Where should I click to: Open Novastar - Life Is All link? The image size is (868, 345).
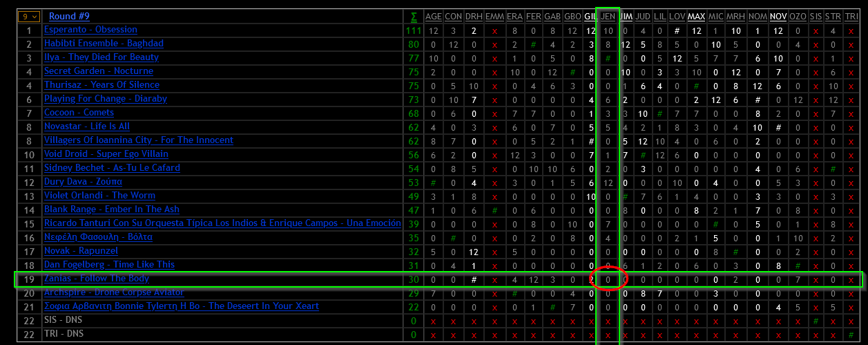coord(87,127)
